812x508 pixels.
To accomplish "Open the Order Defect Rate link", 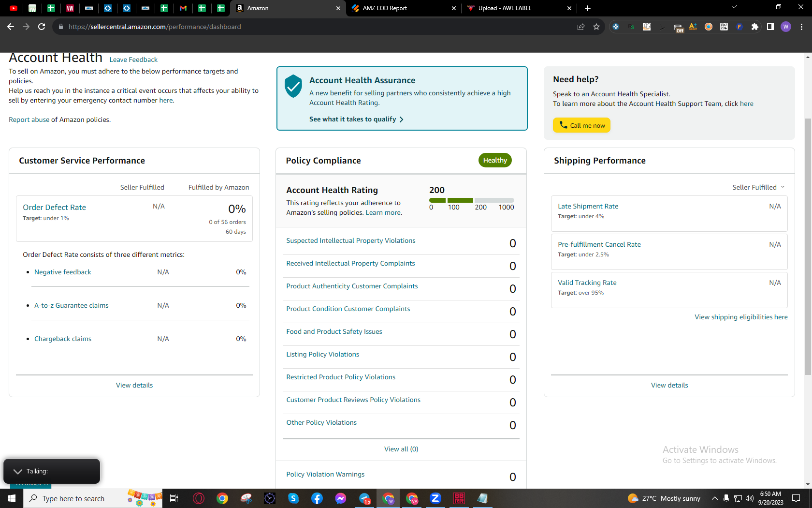I will tap(54, 207).
